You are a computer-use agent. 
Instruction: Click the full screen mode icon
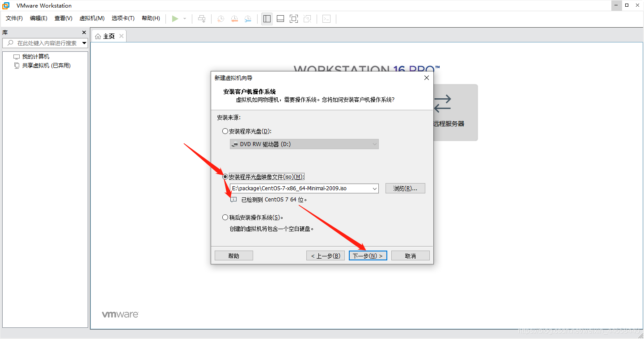(x=294, y=19)
